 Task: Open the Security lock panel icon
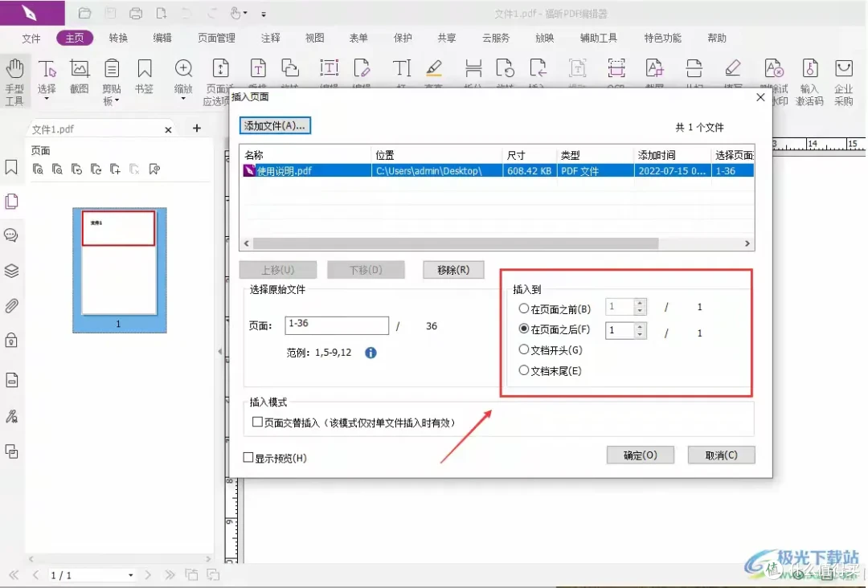(x=11, y=340)
